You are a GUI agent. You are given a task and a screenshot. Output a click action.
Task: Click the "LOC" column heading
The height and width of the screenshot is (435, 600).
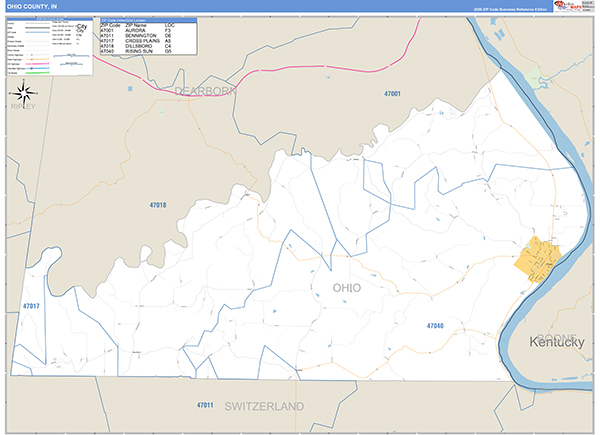[170, 25]
